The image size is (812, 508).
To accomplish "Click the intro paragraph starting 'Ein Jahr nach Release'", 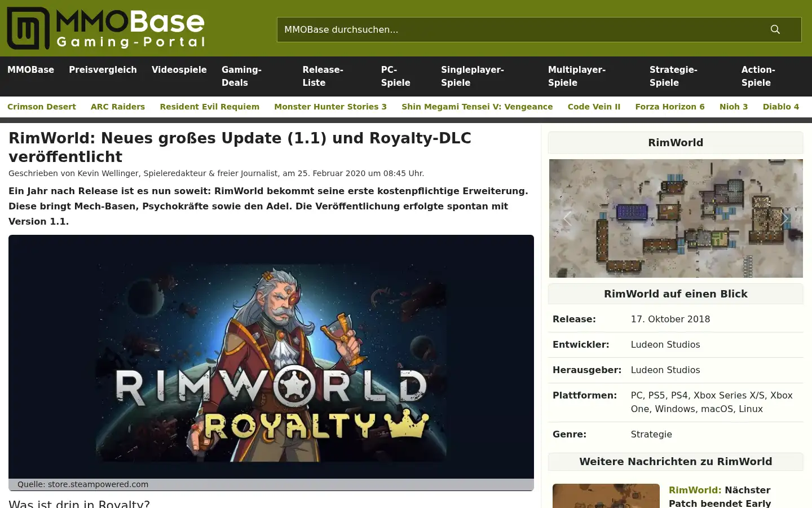I will (x=268, y=206).
